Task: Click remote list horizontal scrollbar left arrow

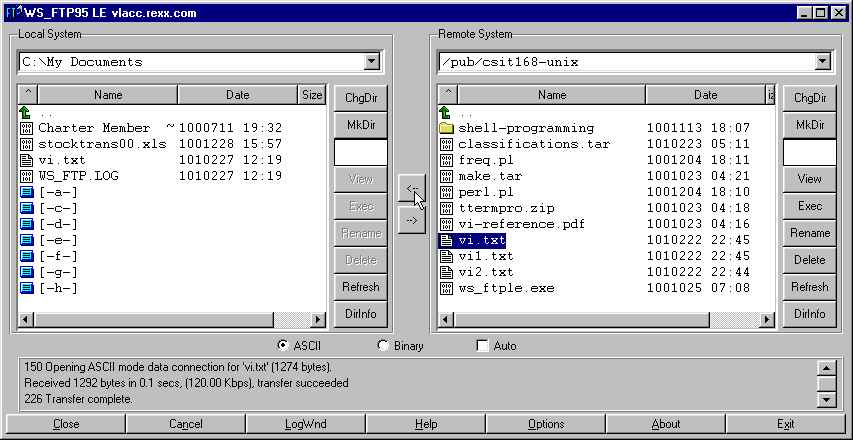Action: [x=446, y=319]
